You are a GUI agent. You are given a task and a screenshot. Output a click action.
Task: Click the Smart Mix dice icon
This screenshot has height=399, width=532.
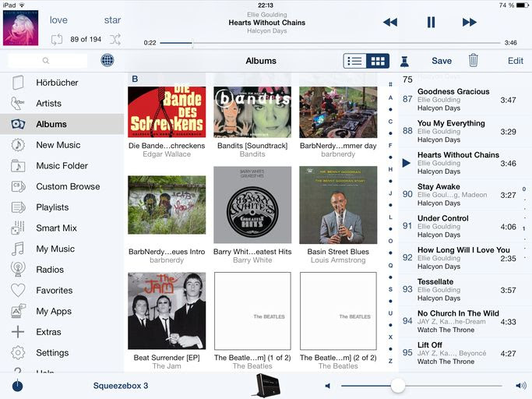[18, 228]
